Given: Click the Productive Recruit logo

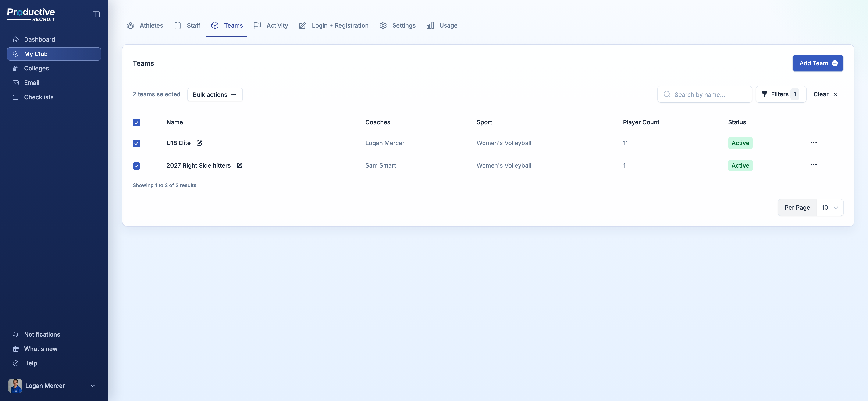Looking at the screenshot, I should 31,14.
